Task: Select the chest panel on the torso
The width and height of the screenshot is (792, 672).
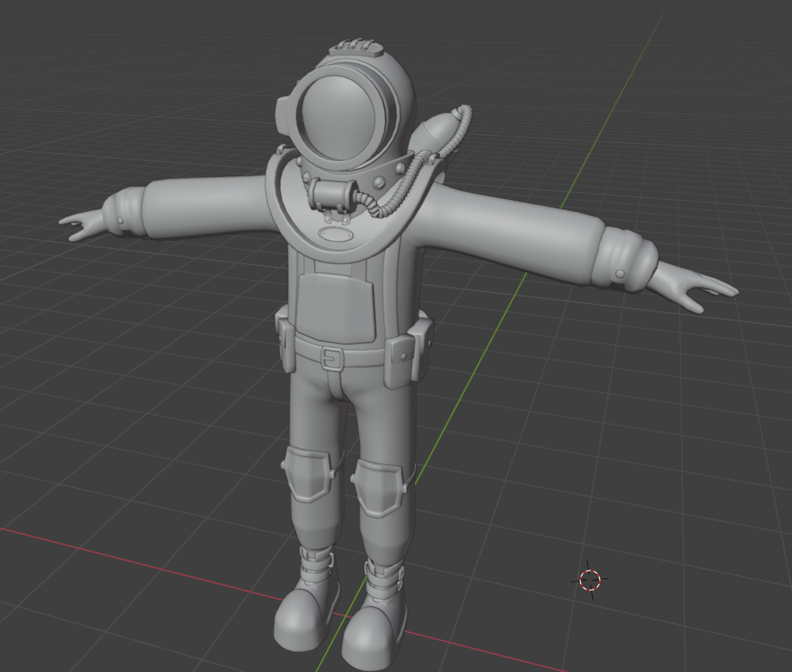Action: [x=336, y=308]
